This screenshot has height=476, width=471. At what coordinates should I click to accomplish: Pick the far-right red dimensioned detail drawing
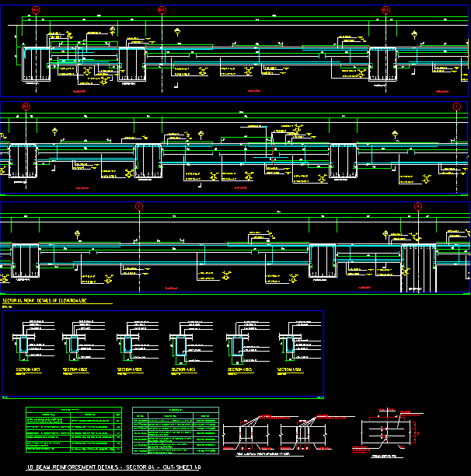tap(389, 432)
